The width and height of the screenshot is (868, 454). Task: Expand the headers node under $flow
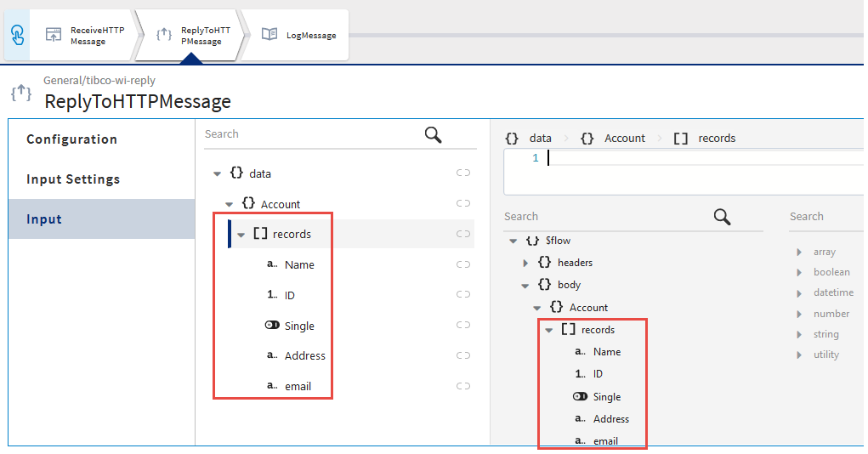tap(525, 263)
